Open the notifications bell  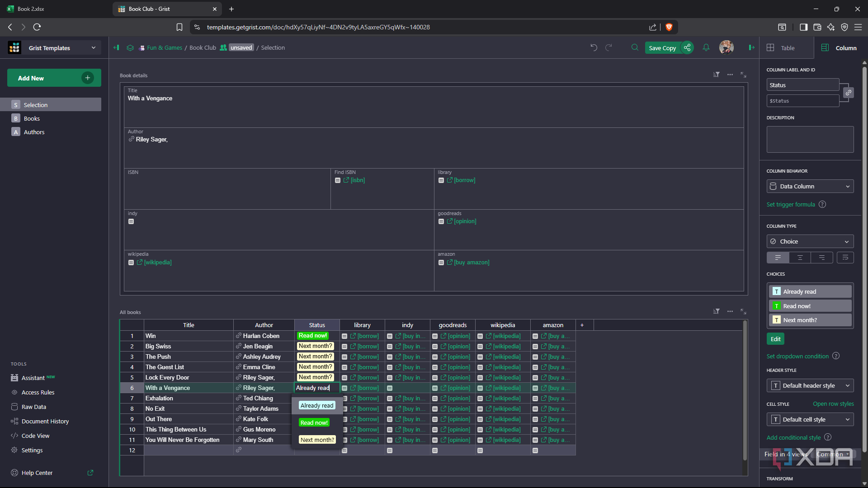(706, 47)
